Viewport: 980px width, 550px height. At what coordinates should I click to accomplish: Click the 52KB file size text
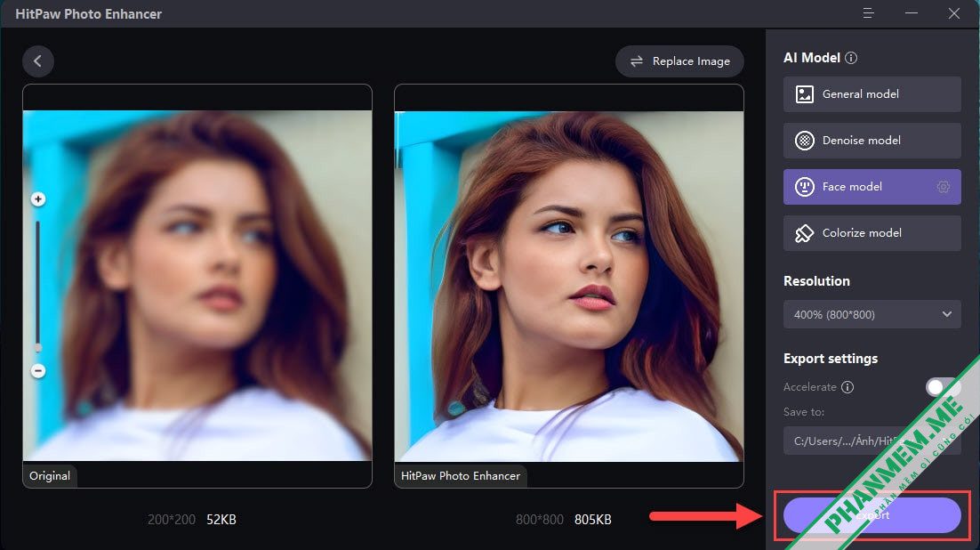221,520
